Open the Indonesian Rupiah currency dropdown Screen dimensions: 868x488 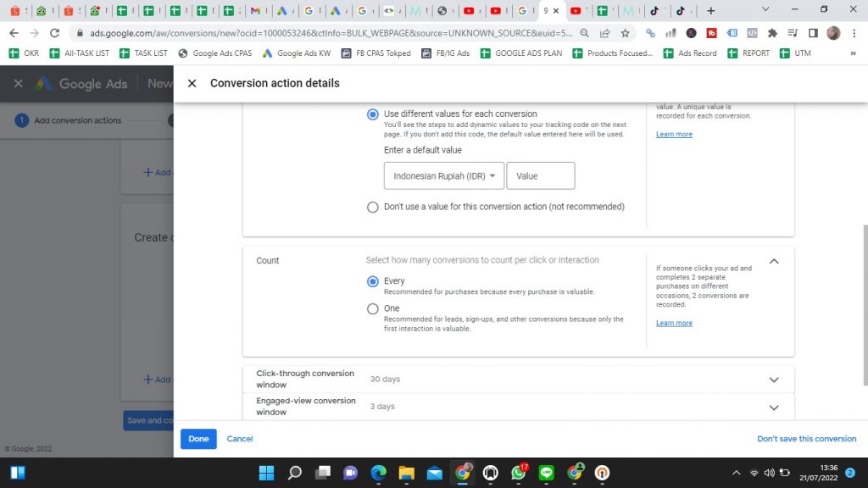click(444, 176)
